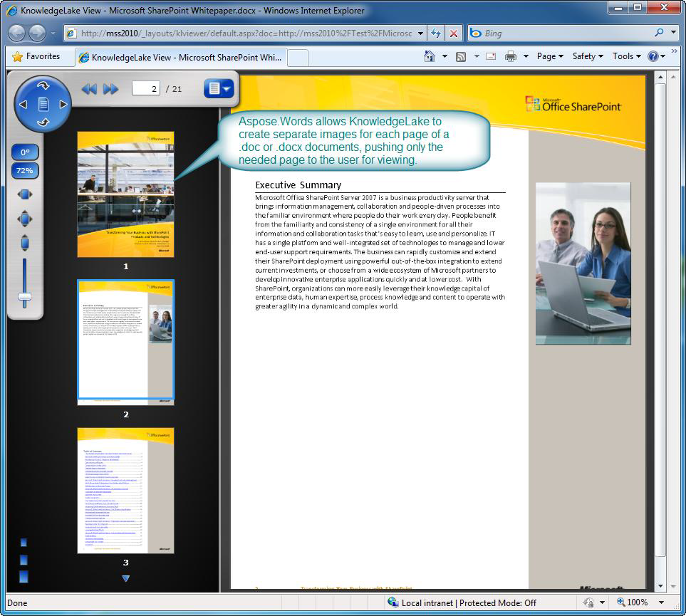Click the page number input field
Viewport: 686px width, 616px height.
146,89
